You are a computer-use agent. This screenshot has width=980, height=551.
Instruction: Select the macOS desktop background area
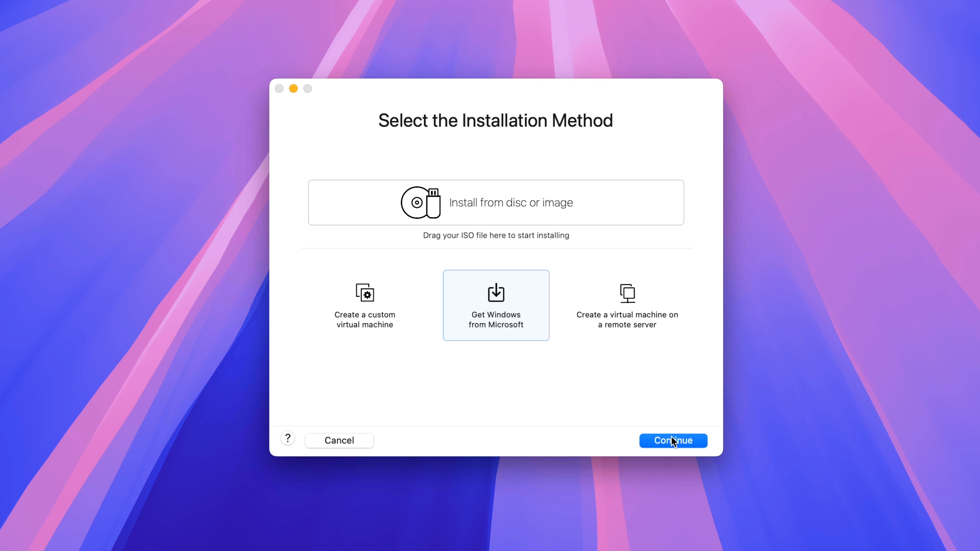pyautogui.click(x=134, y=269)
